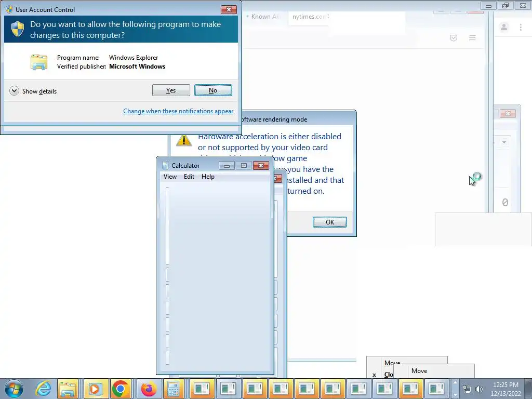Close the front Calculator window
This screenshot has width=532, height=399.
tap(261, 166)
